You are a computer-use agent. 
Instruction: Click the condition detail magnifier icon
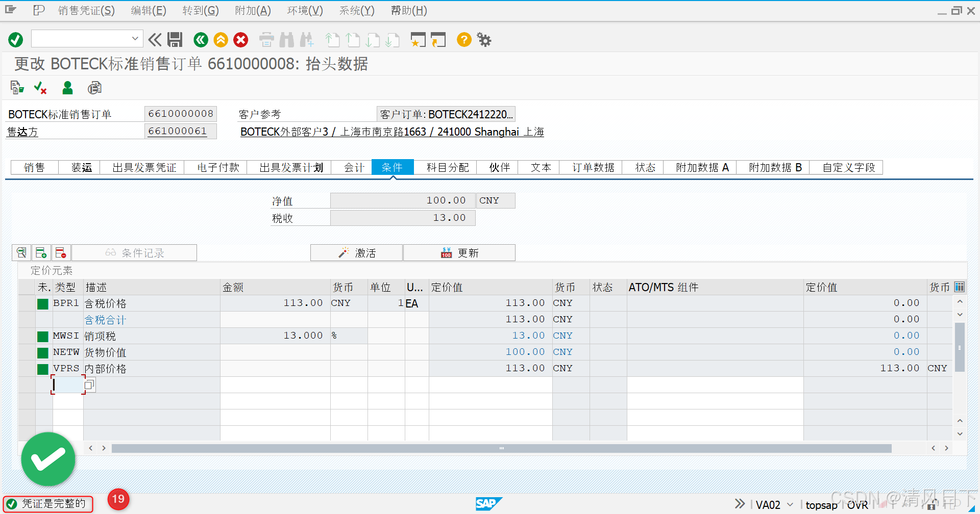tap(21, 252)
